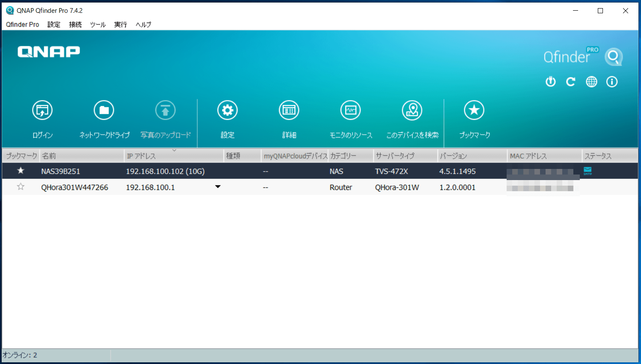Click the Router category cell
This screenshot has width=641, height=364.
341,187
